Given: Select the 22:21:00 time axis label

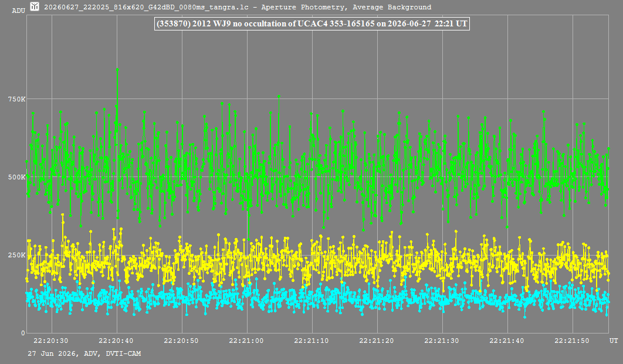Looking at the screenshot, I should coord(246,341).
